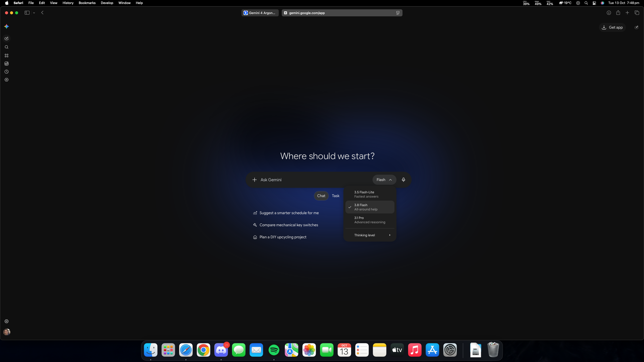Click the Get app button
The width and height of the screenshot is (644, 362).
tap(612, 27)
